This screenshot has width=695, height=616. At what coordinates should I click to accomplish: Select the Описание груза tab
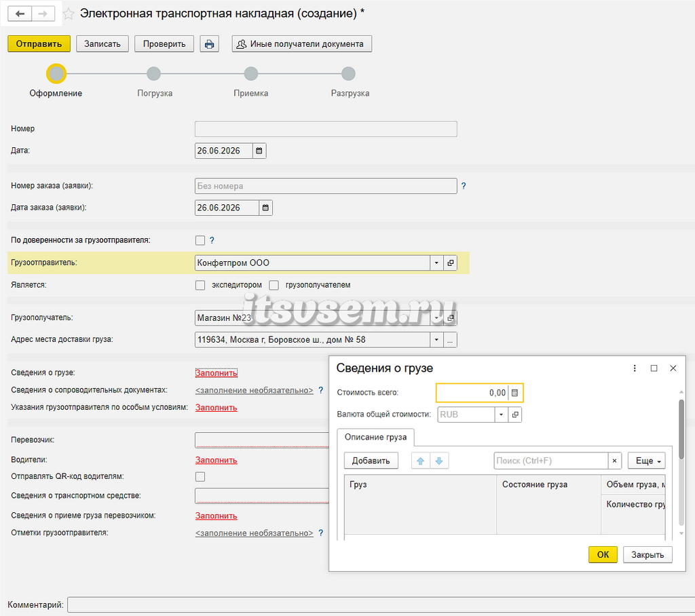pos(375,438)
